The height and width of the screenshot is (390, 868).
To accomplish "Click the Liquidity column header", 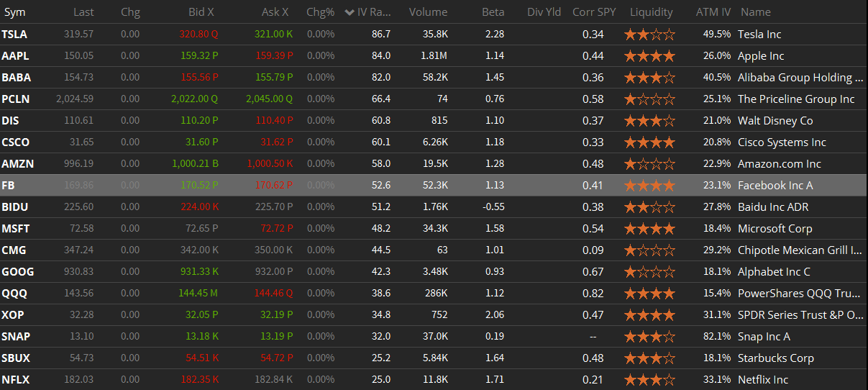I will coord(651,12).
